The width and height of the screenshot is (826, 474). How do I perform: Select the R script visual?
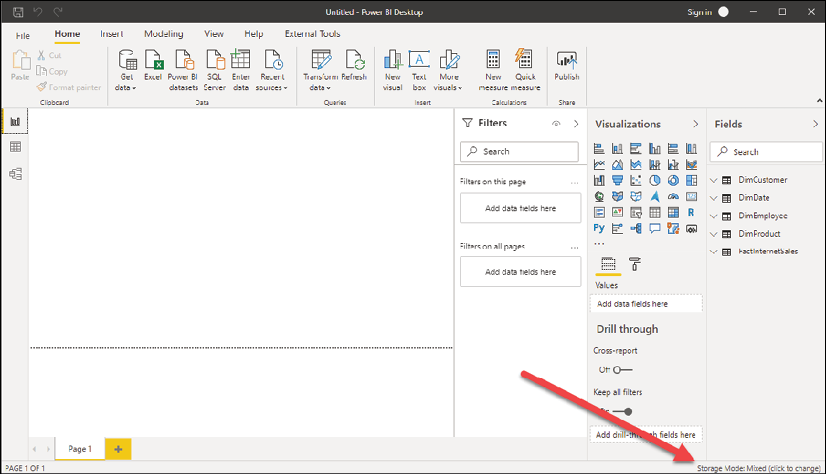click(691, 213)
